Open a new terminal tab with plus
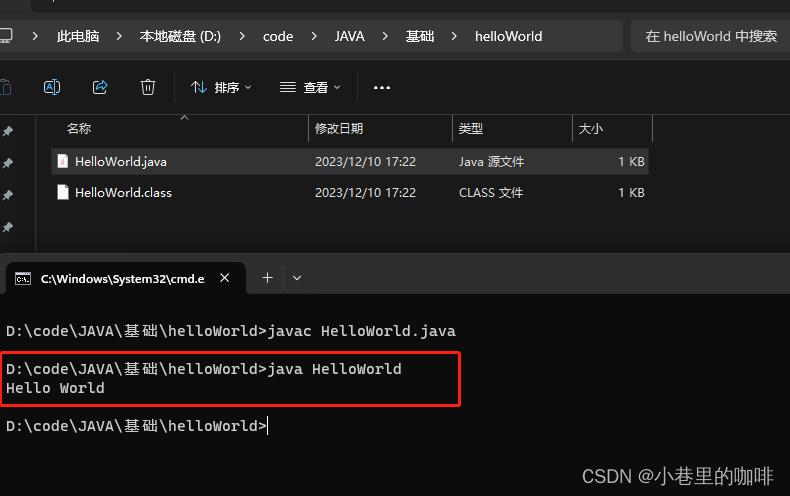This screenshot has height=496, width=790. click(x=268, y=278)
